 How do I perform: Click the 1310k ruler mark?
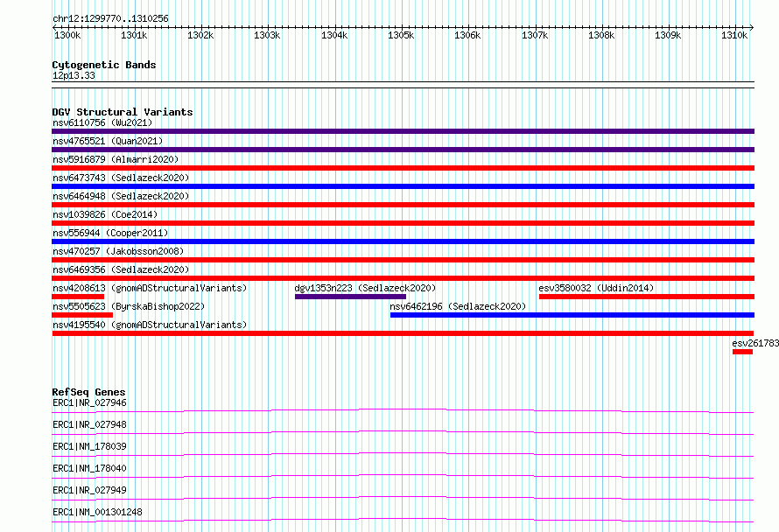click(734, 35)
